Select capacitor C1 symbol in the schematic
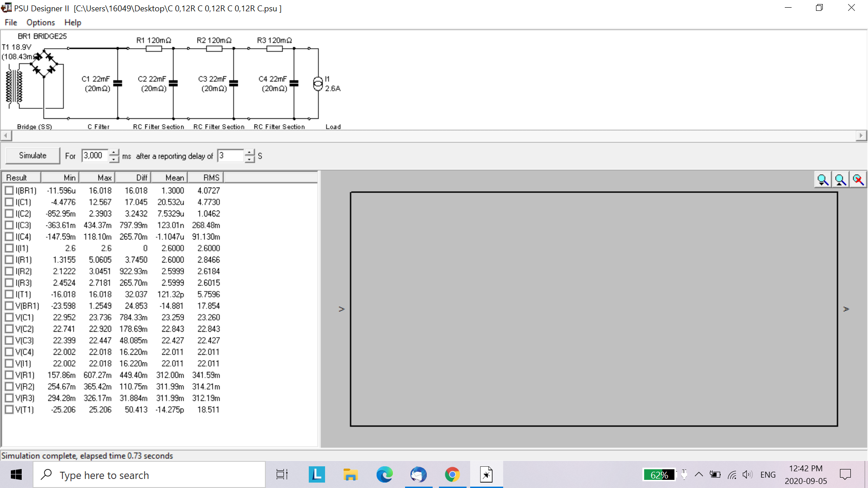The image size is (868, 488). coord(118,83)
